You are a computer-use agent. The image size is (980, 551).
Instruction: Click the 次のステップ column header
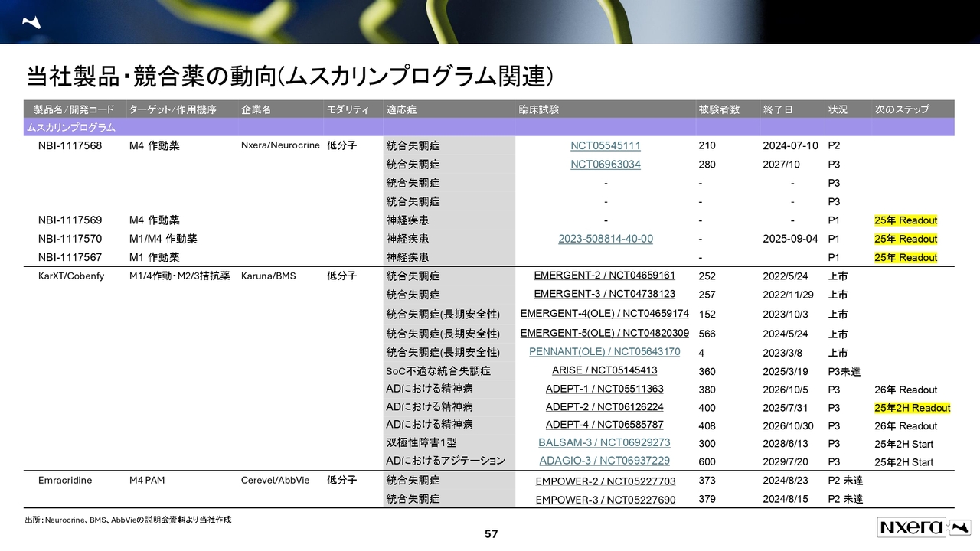point(902,109)
